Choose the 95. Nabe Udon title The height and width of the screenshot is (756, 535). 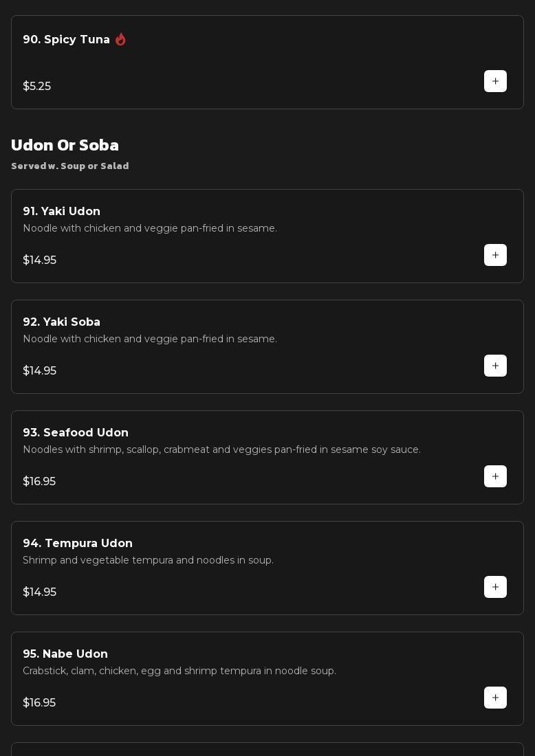[x=65, y=654]
